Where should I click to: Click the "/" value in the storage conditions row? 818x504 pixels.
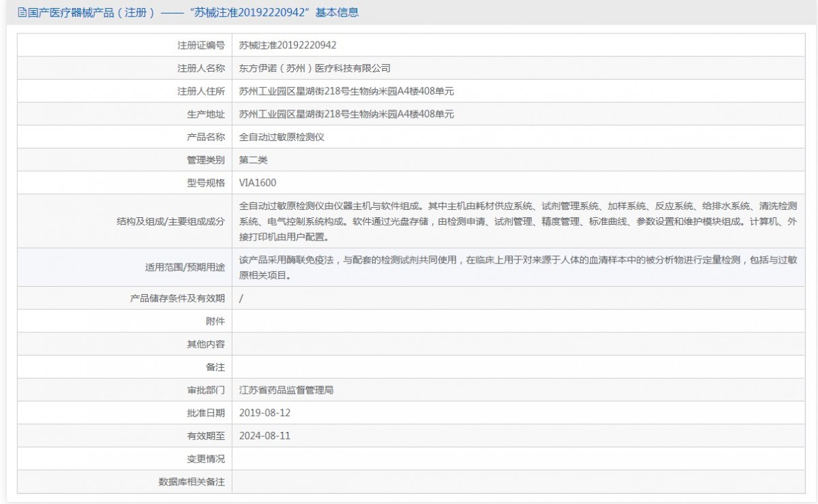tap(241, 298)
